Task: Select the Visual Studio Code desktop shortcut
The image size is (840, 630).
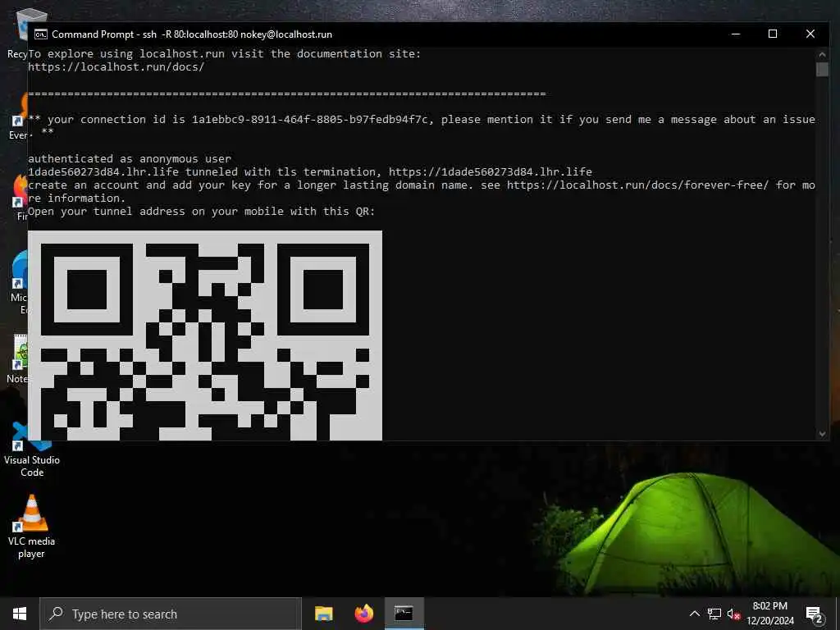Action: tap(32, 450)
